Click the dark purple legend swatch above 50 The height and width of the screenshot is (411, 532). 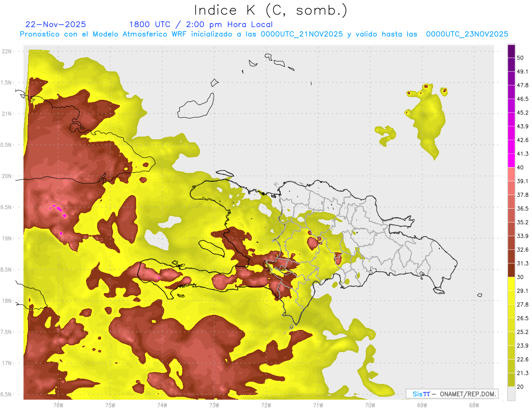pos(511,51)
